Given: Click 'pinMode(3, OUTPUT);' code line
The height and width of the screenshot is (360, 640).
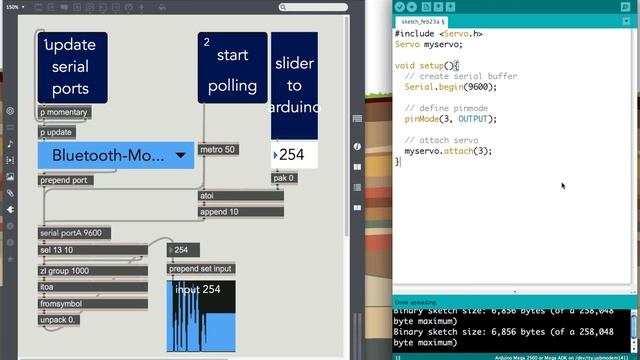Looking at the screenshot, I should 451,119.
